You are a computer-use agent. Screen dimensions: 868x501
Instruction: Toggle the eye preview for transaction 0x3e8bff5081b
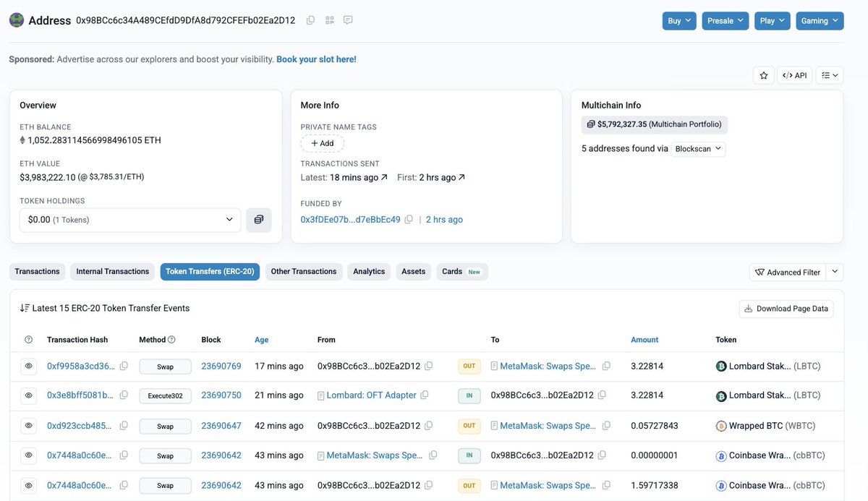[x=29, y=395]
